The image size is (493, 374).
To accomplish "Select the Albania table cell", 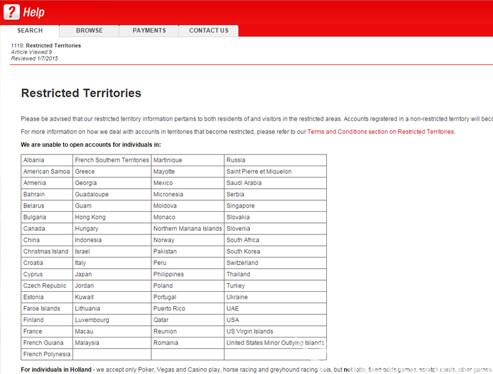I will click(x=47, y=160).
